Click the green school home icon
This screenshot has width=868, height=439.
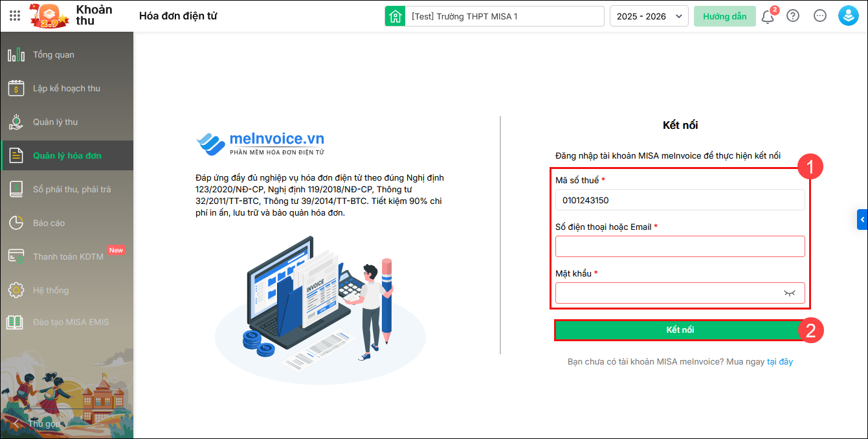395,16
